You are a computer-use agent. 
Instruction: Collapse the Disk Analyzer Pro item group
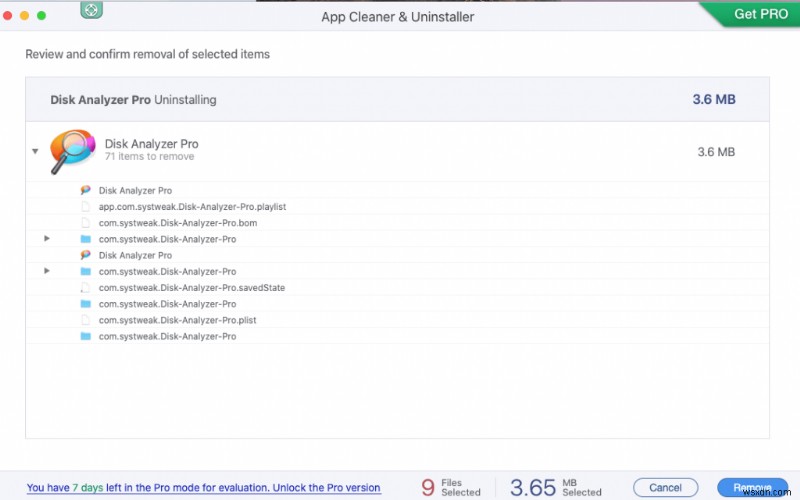[x=35, y=152]
